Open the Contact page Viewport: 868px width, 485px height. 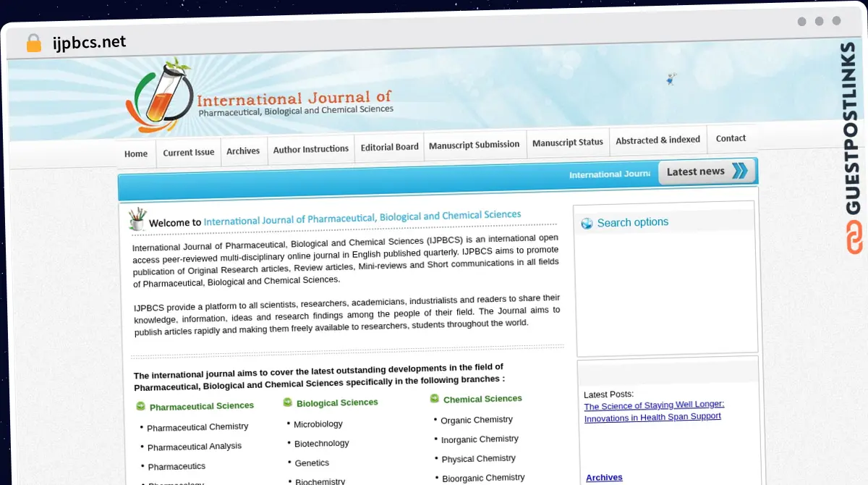tap(731, 138)
